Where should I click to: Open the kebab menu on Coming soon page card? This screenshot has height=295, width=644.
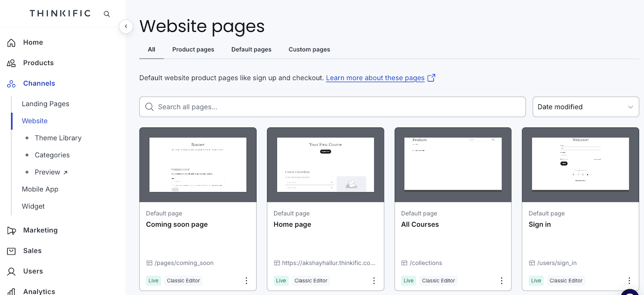(246, 280)
